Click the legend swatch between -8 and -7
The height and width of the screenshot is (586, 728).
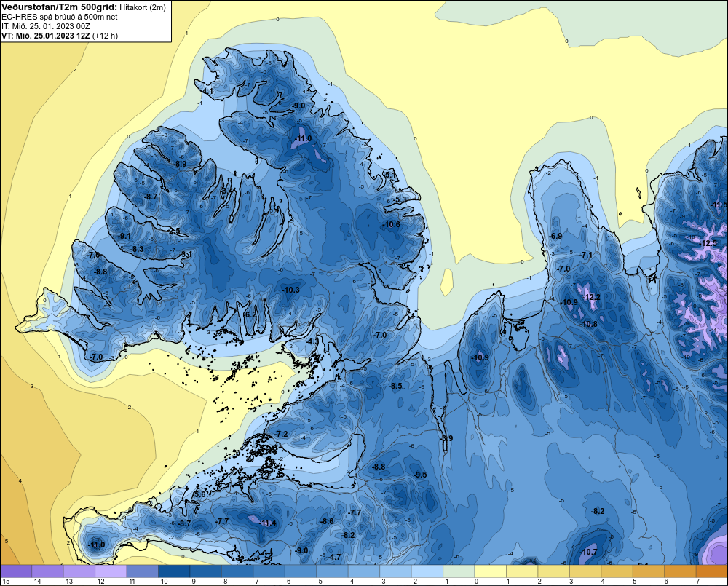(237, 571)
